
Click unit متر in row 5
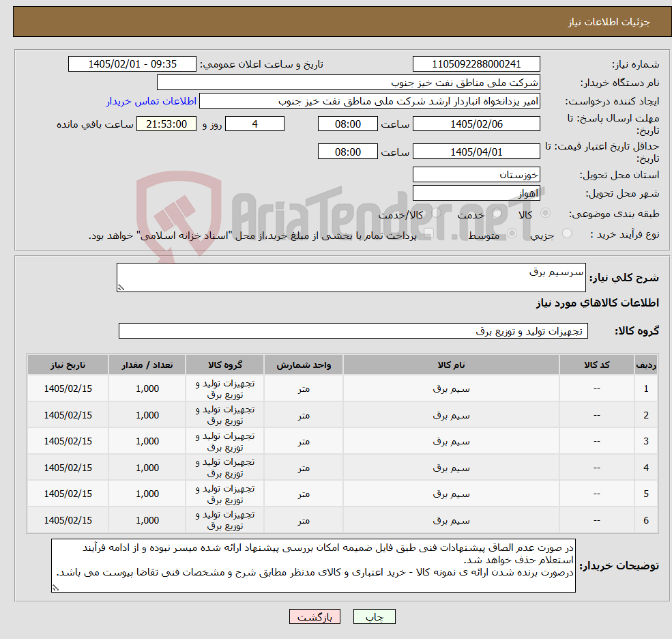click(304, 494)
